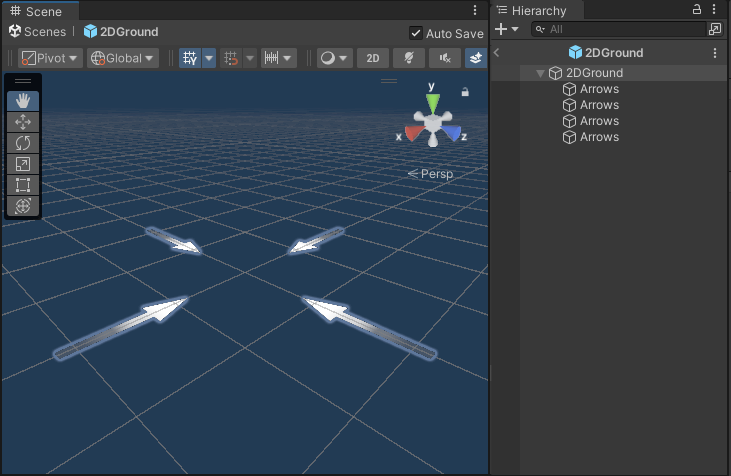The height and width of the screenshot is (476, 731).
Task: Click the Scenes breadcrumb link
Action: click(44, 32)
